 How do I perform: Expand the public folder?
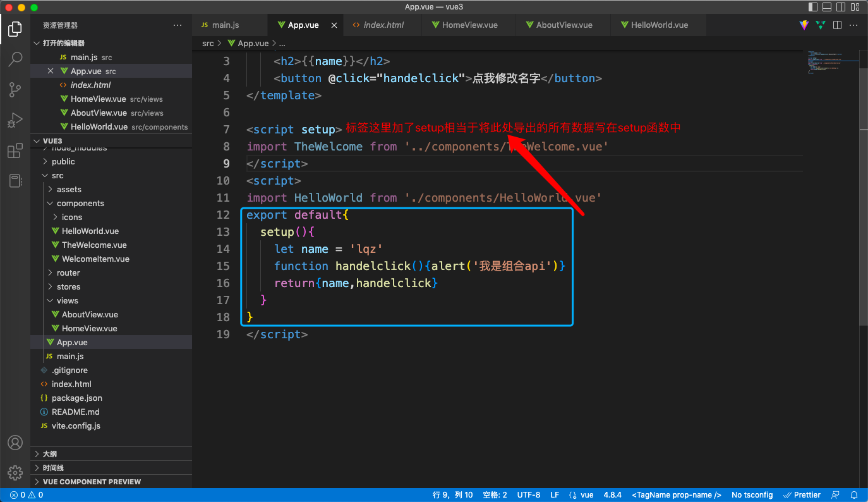(x=111, y=162)
